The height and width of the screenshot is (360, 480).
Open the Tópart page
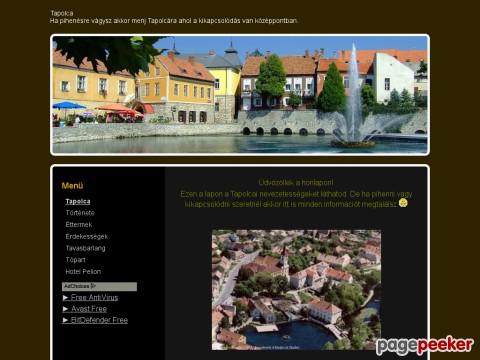point(75,260)
